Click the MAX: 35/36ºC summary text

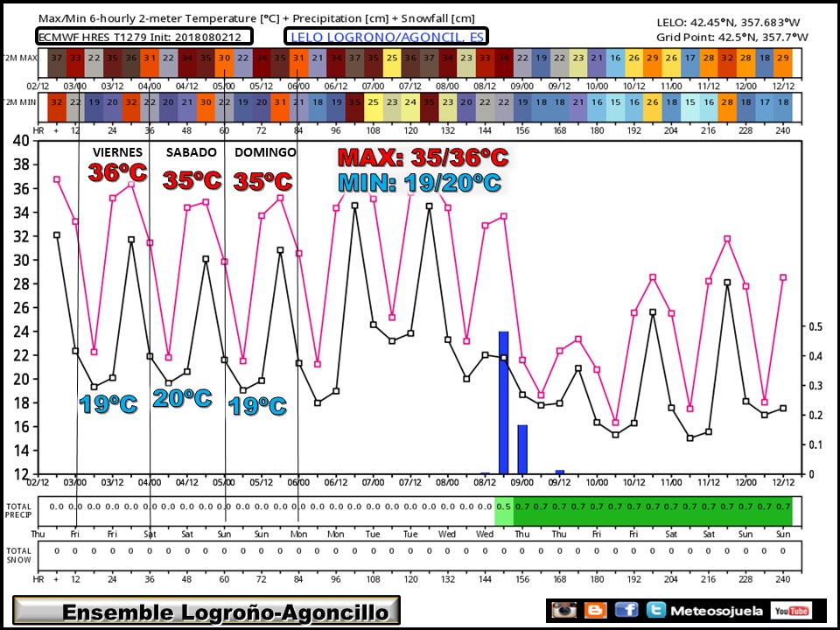[423, 157]
